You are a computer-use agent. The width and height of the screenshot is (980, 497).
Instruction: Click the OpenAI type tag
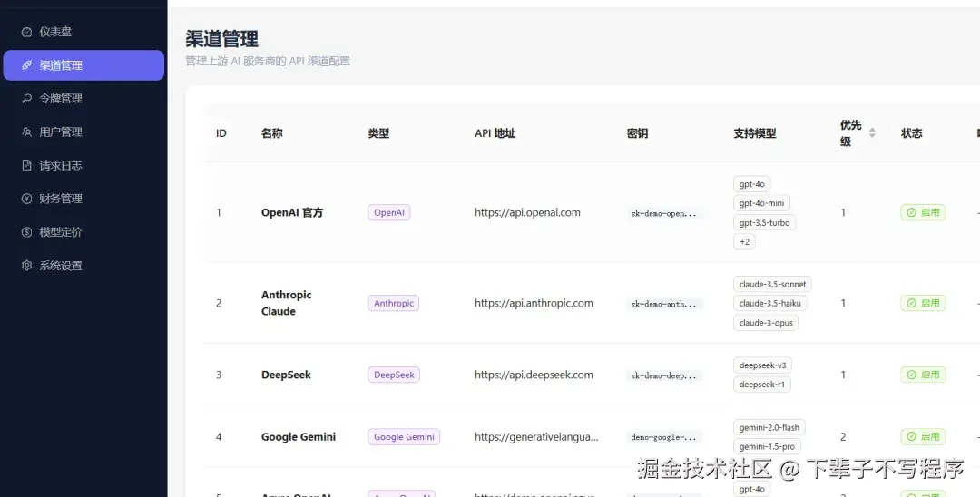click(x=388, y=212)
